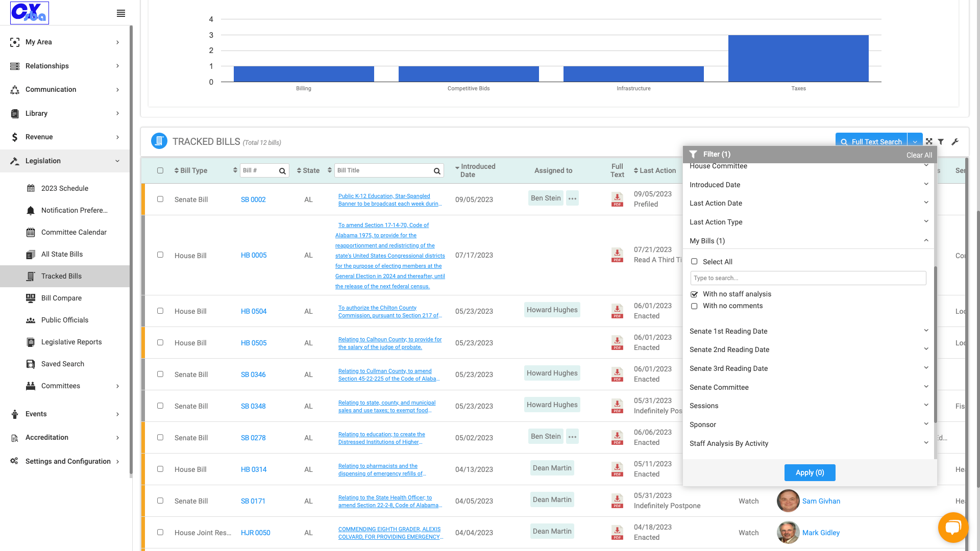
Task: Open the three-dot menu next to Ben Stein on SB 0002
Action: coord(572,198)
